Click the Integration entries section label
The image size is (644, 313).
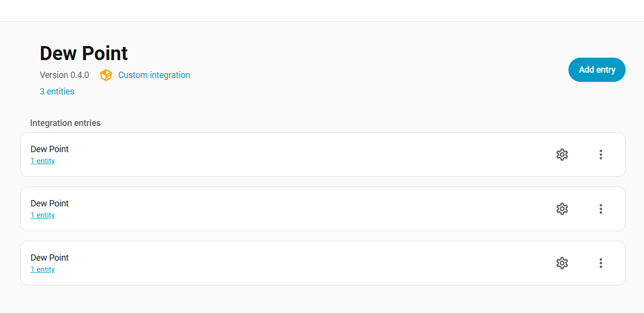click(x=65, y=123)
